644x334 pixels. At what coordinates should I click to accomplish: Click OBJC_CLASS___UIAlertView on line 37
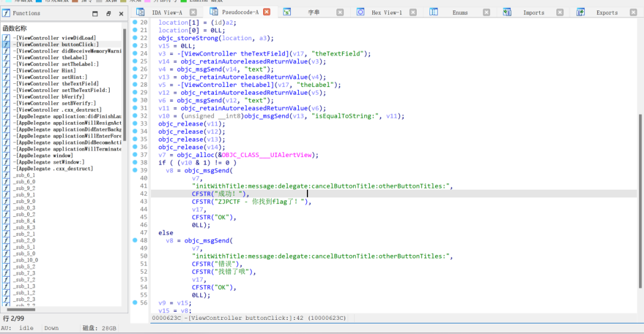pyautogui.click(x=267, y=155)
